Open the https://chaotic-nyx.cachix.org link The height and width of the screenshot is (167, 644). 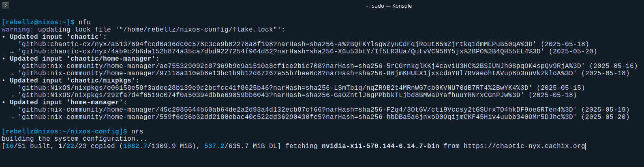[x=524, y=146]
